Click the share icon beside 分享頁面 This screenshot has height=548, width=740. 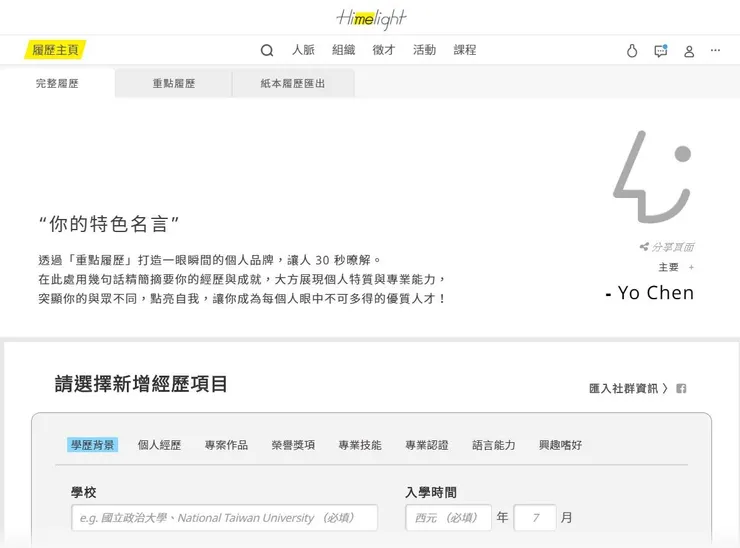click(644, 246)
